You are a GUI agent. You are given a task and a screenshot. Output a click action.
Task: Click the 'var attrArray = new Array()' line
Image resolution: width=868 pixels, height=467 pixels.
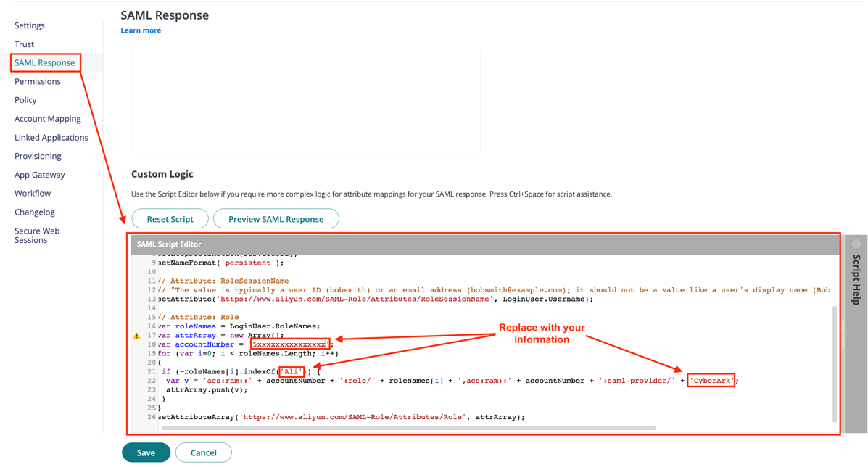[x=221, y=335]
